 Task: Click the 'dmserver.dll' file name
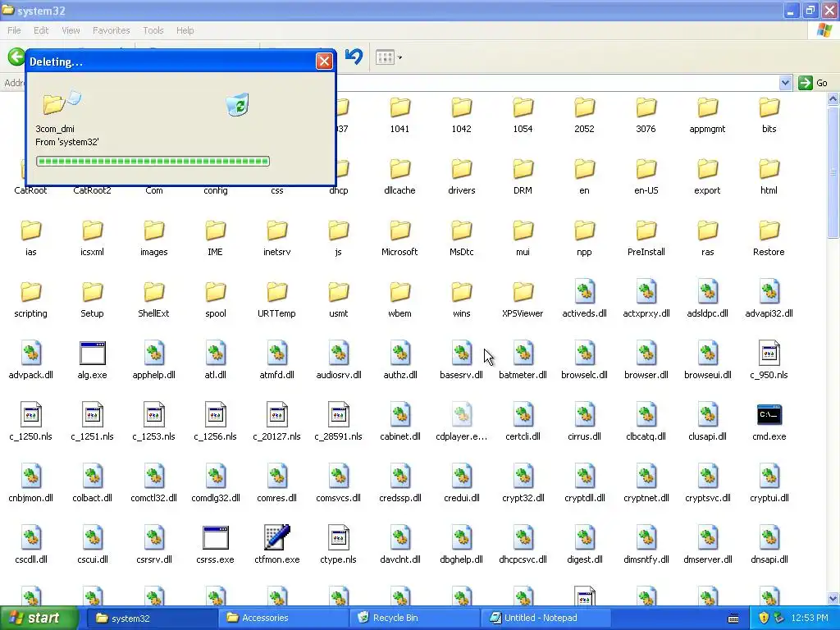pyautogui.click(x=708, y=559)
